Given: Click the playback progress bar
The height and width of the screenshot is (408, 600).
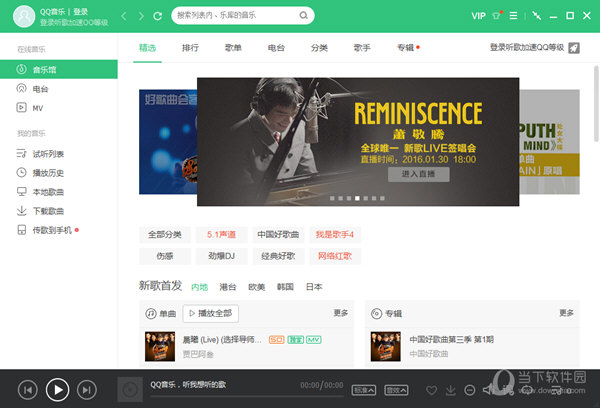Looking at the screenshot, I should 247,397.
